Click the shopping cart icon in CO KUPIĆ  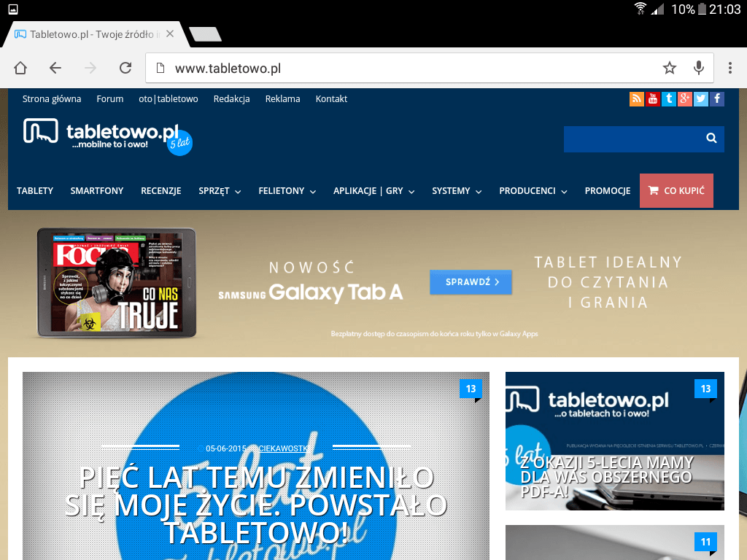653,190
